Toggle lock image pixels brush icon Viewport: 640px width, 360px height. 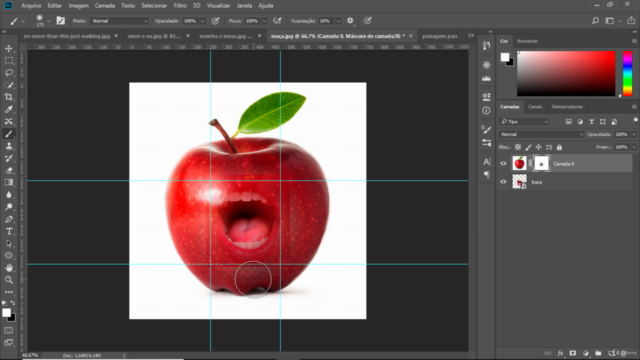(x=528, y=147)
